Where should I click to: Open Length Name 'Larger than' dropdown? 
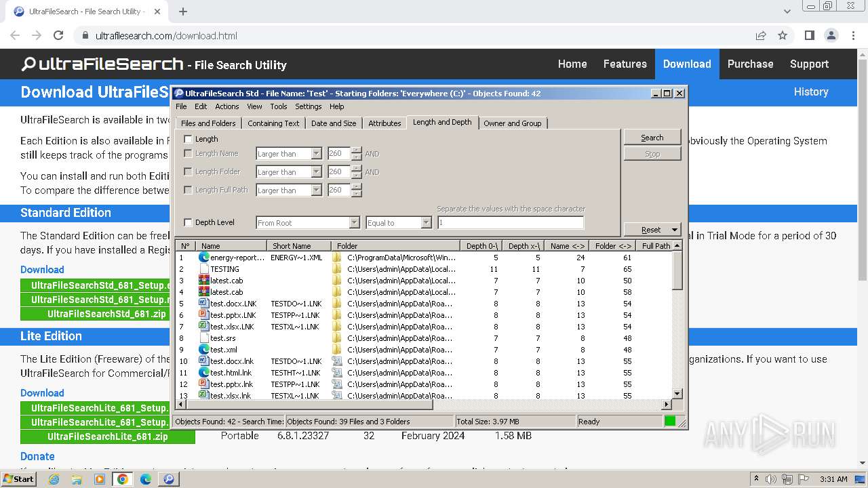pyautogui.click(x=316, y=154)
